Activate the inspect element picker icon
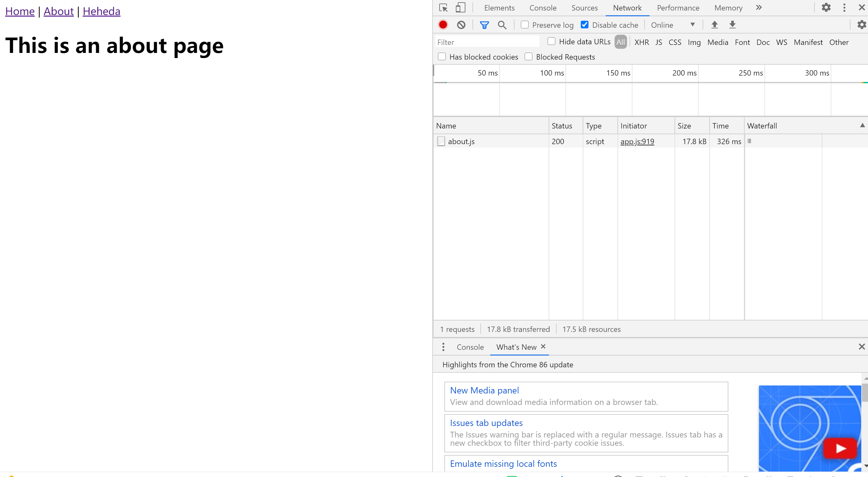Screen dimensions: 868x477 443,8
